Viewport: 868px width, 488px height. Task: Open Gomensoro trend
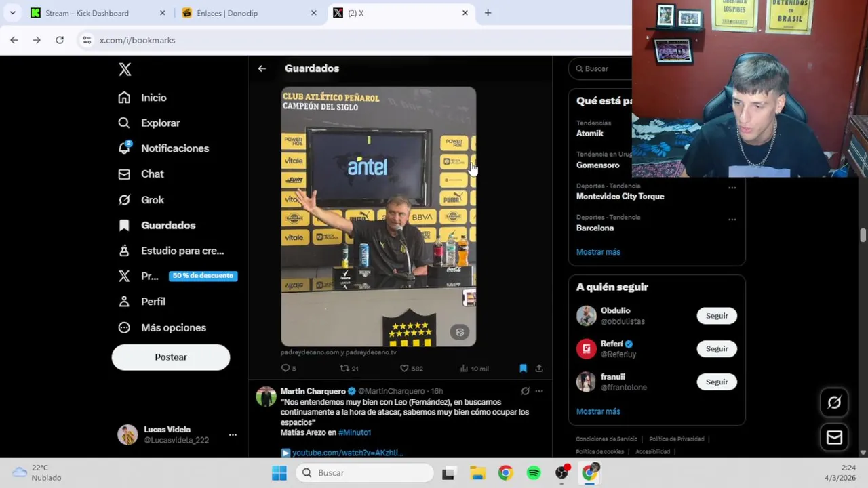(x=597, y=165)
